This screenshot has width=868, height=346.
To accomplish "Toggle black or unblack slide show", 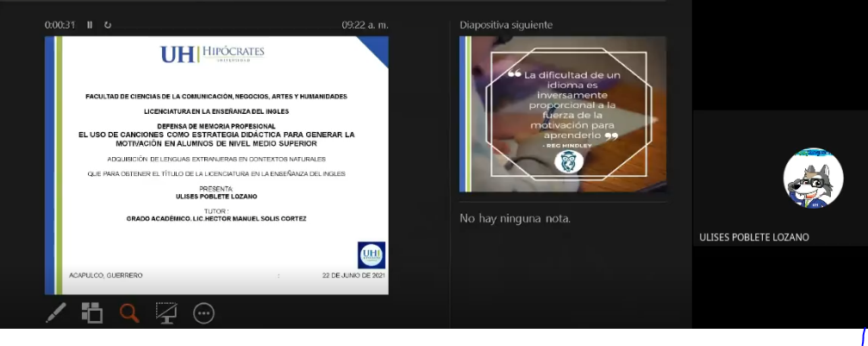I will click(x=166, y=313).
